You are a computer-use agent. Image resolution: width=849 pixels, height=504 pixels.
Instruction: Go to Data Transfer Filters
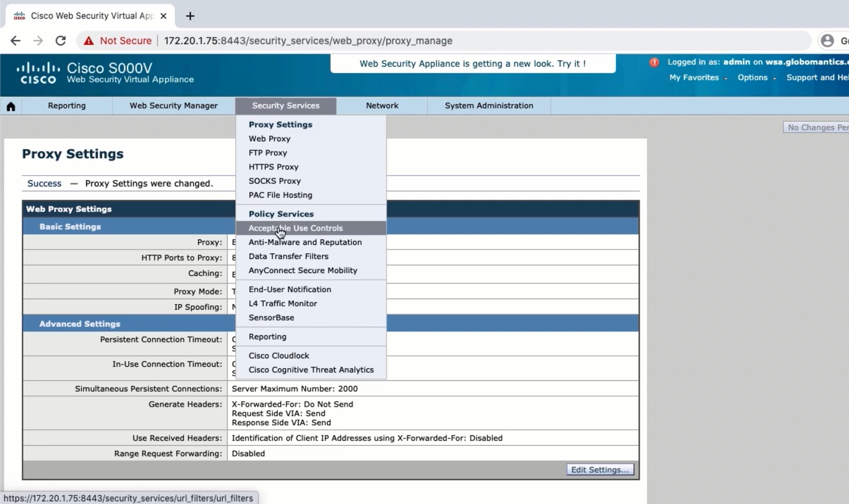311,256
